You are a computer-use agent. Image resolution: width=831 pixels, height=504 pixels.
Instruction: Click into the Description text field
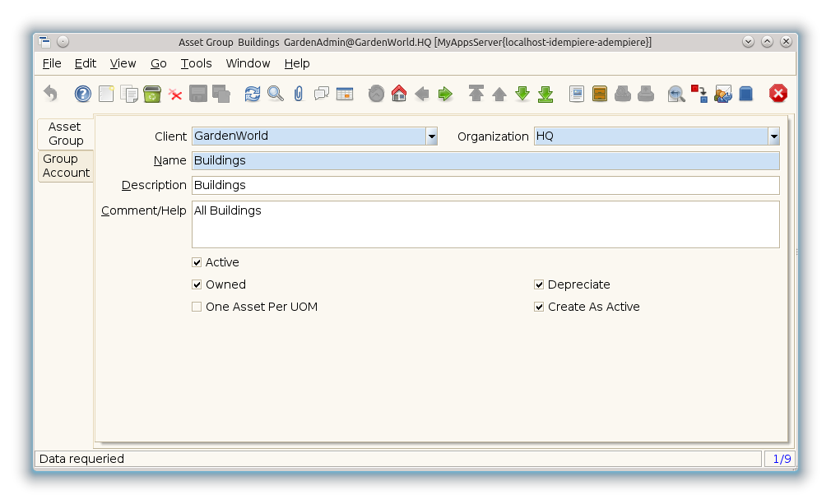point(485,186)
